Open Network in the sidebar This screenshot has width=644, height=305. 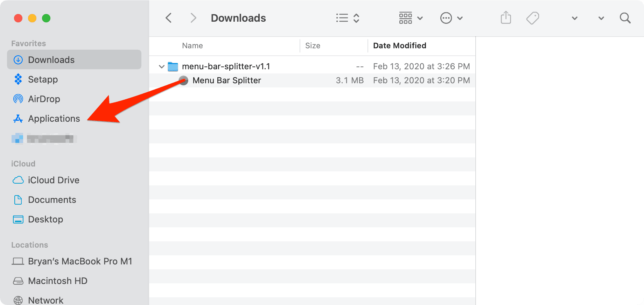click(74, 300)
